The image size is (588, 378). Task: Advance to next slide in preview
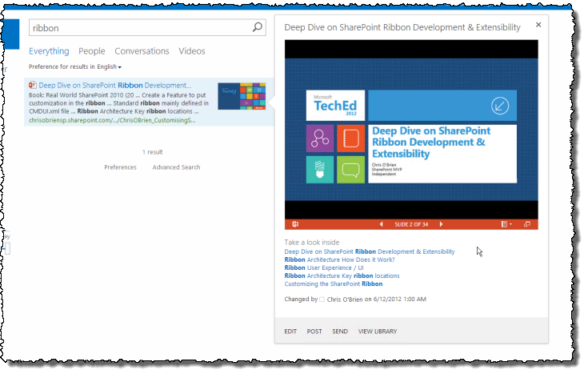click(x=441, y=224)
